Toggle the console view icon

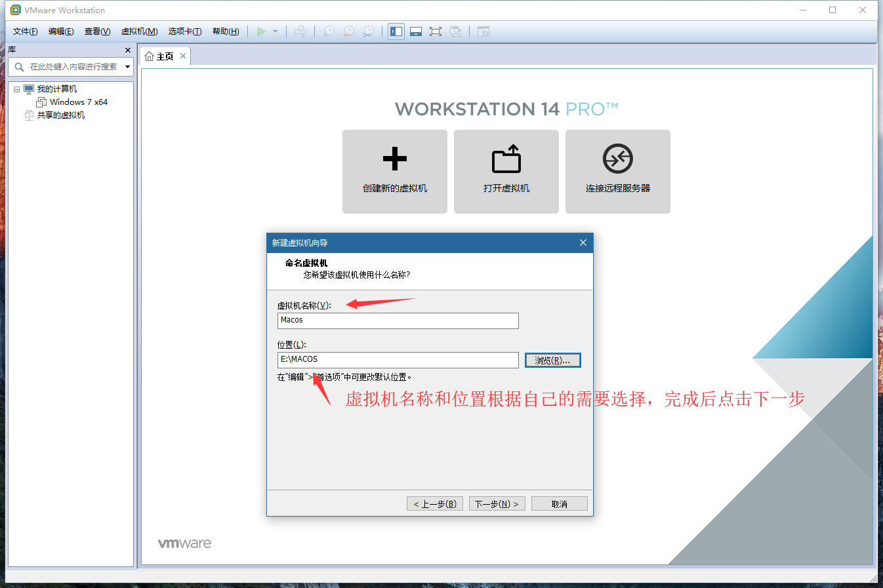[x=416, y=31]
